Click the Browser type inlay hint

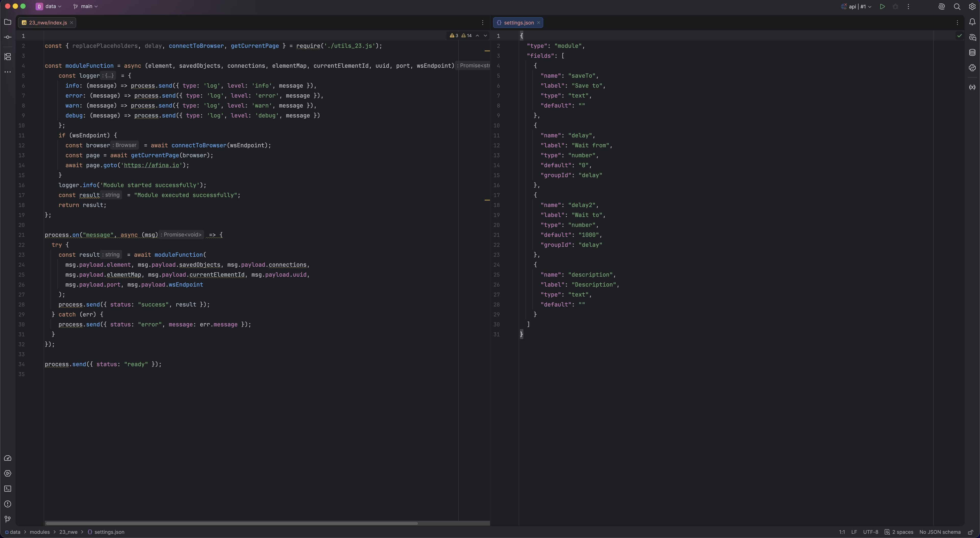[124, 145]
